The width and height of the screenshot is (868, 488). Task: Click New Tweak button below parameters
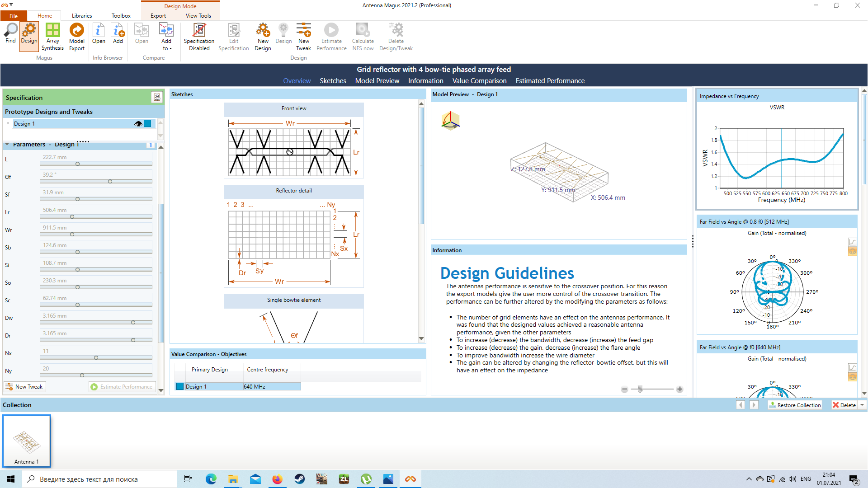[x=24, y=387]
